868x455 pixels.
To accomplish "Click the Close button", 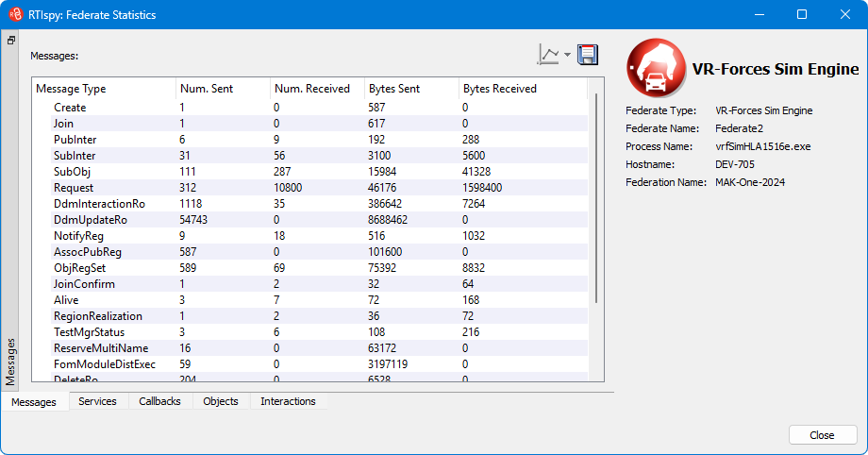I will (x=823, y=435).
